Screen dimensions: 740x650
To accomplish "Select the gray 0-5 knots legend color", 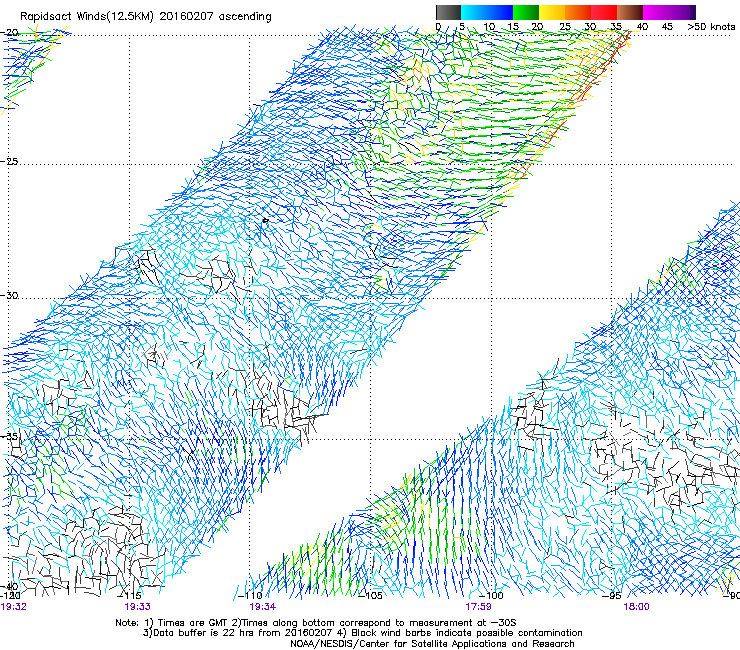I will tap(448, 12).
